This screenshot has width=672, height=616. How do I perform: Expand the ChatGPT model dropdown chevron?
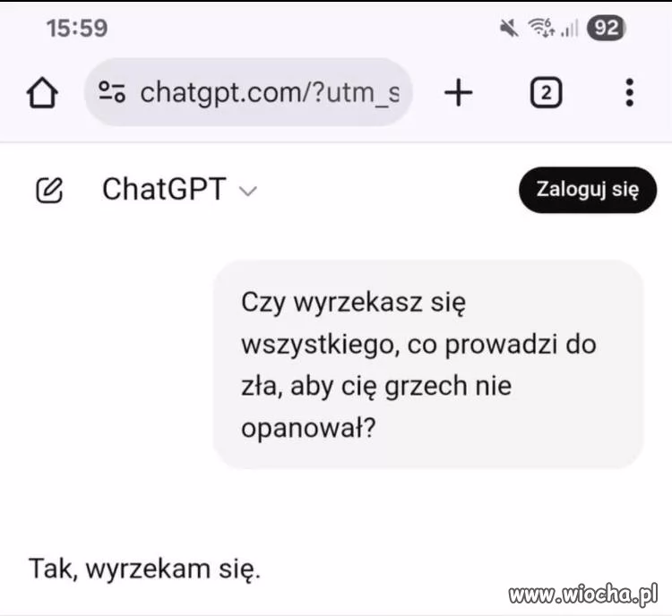point(247,191)
